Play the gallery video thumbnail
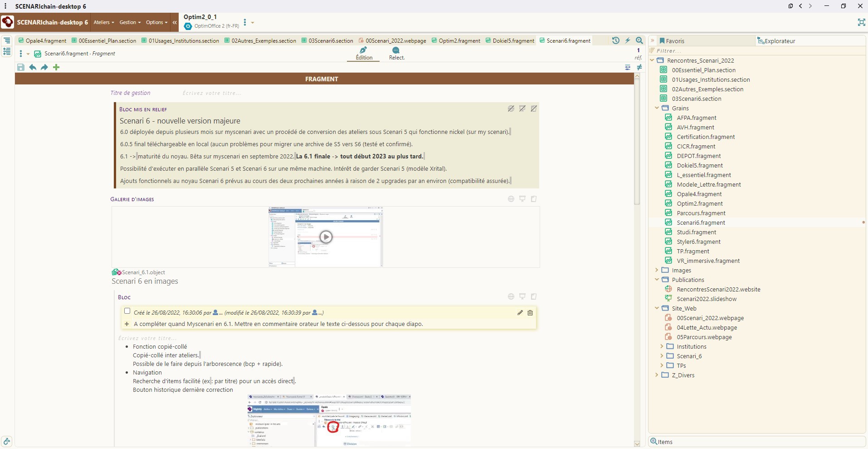 click(x=326, y=237)
